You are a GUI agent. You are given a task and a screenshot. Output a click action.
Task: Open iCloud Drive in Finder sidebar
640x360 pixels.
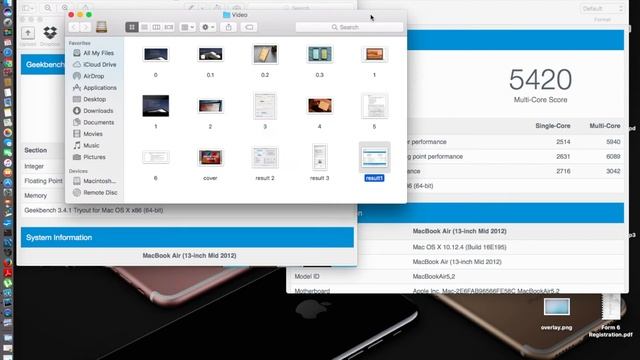pos(95,64)
